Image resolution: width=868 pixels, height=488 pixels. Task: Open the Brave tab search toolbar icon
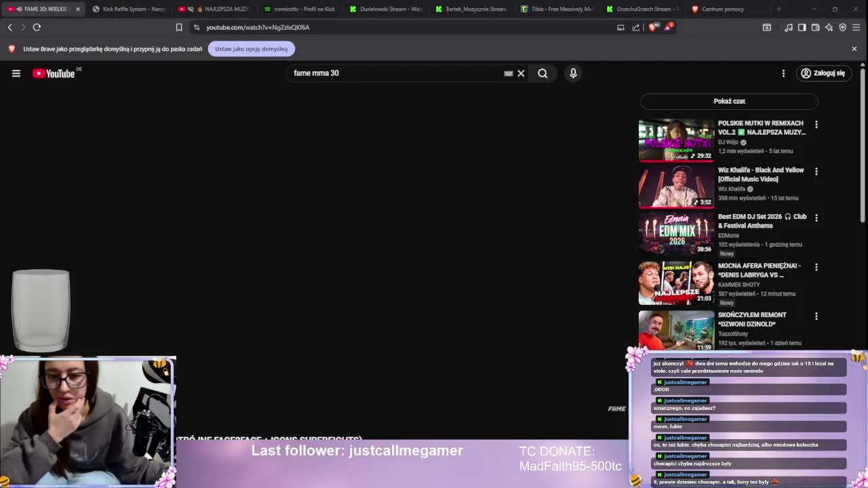[x=767, y=27]
